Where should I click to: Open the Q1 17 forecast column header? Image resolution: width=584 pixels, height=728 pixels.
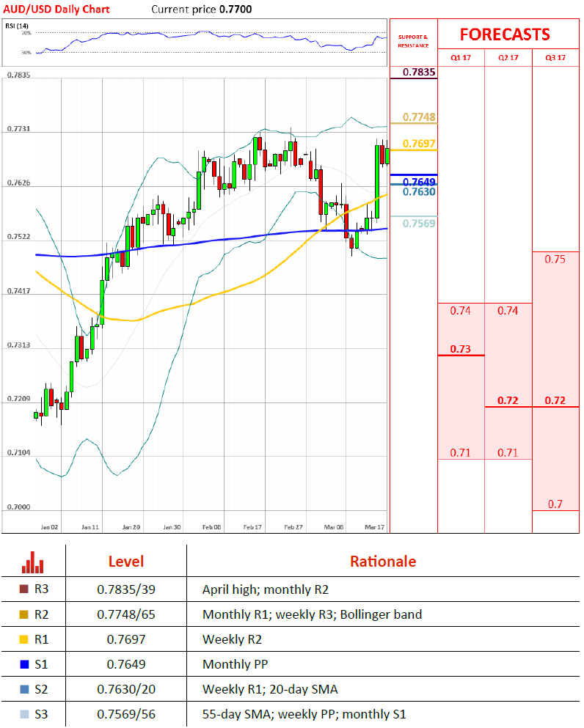460,58
